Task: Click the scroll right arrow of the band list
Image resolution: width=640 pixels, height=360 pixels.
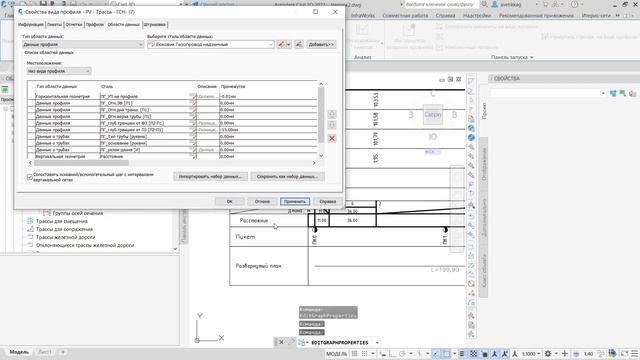Action: pyautogui.click(x=314, y=163)
